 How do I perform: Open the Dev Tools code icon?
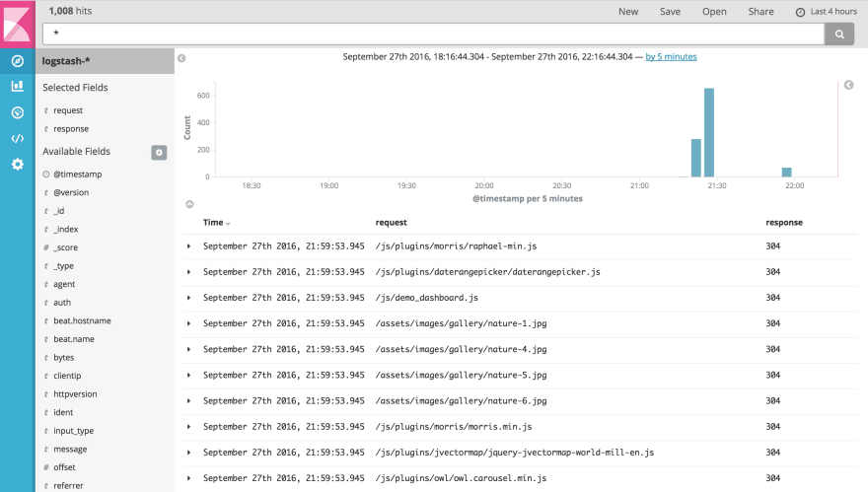[17, 138]
